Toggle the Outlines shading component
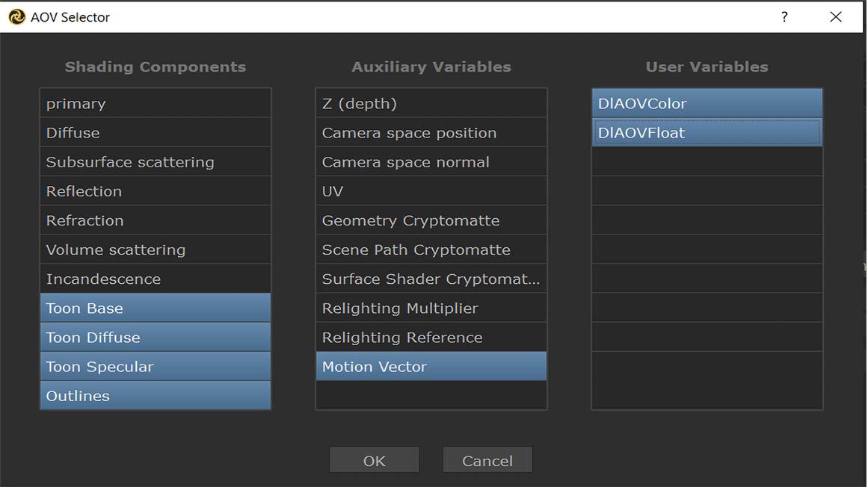 pyautogui.click(x=155, y=396)
